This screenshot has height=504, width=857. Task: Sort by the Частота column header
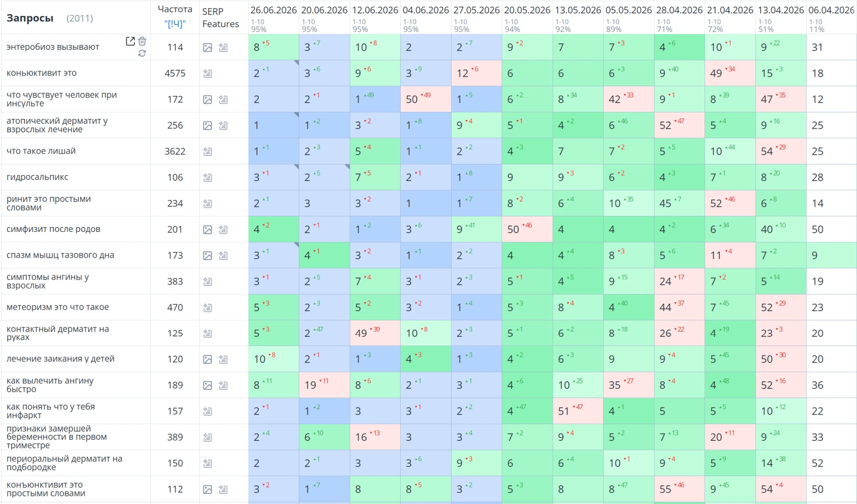175,9
